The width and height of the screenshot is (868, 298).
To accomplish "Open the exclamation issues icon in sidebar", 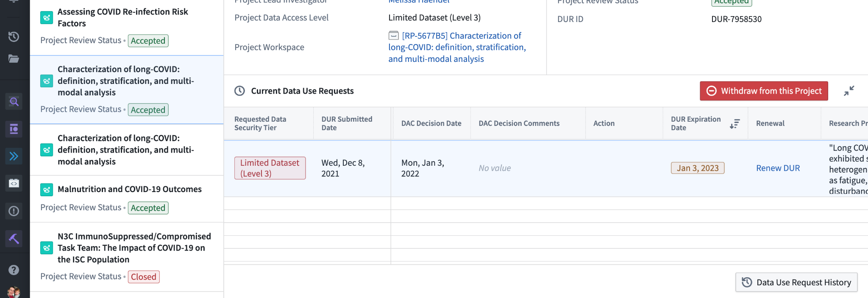I will pyautogui.click(x=14, y=211).
